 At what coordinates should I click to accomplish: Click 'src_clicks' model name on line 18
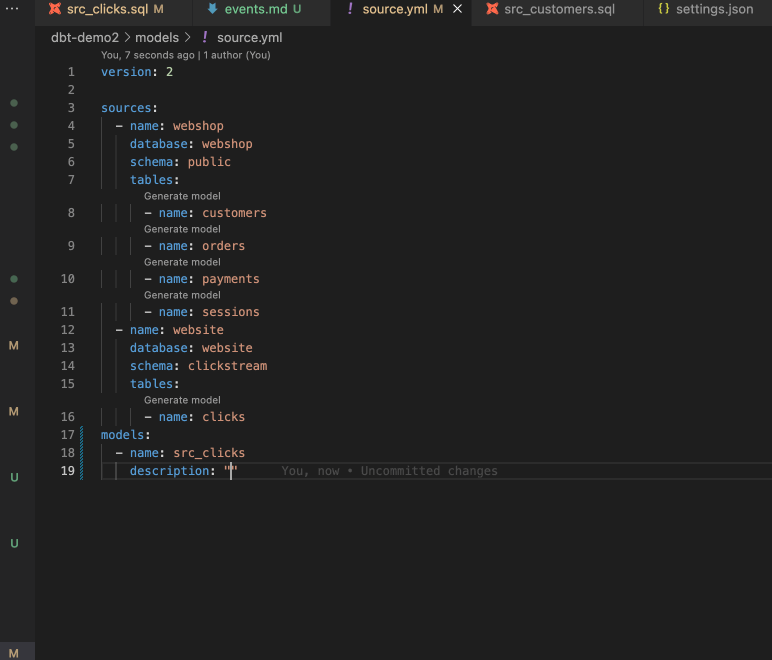[x=209, y=453]
